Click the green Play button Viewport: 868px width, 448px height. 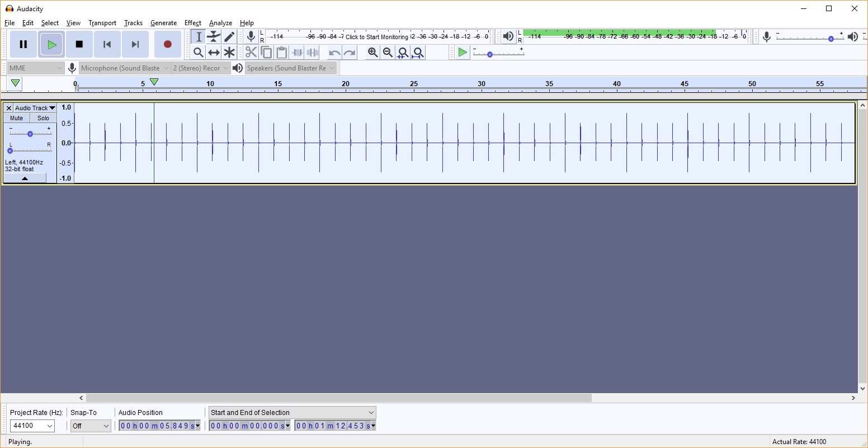(x=51, y=44)
